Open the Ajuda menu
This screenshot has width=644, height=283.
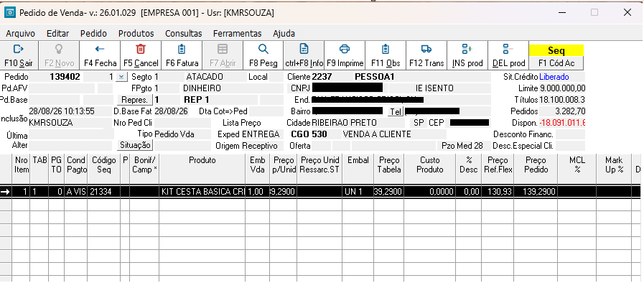pos(284,34)
